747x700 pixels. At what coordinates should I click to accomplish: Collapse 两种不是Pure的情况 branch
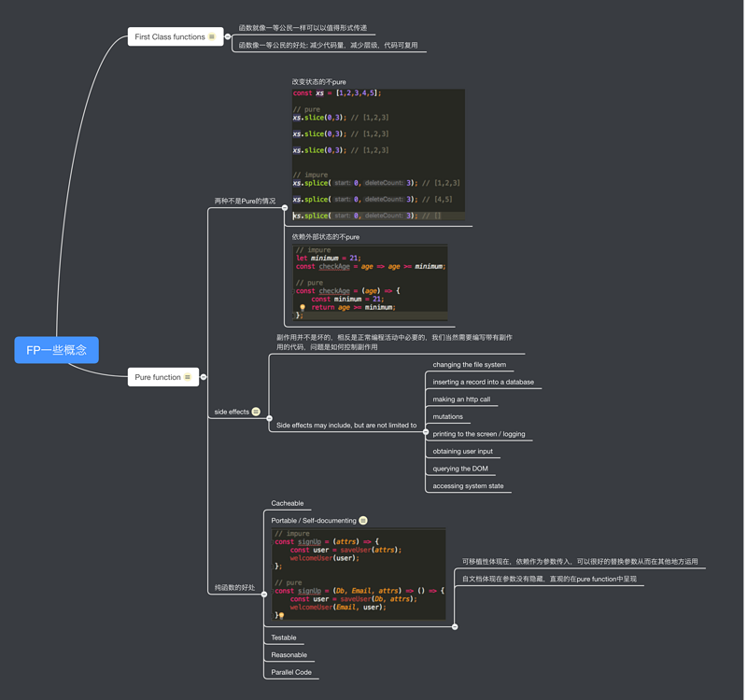pos(285,207)
